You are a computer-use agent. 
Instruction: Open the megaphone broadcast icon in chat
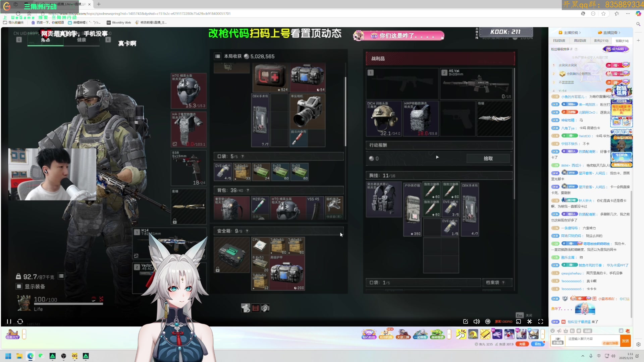click(559, 331)
